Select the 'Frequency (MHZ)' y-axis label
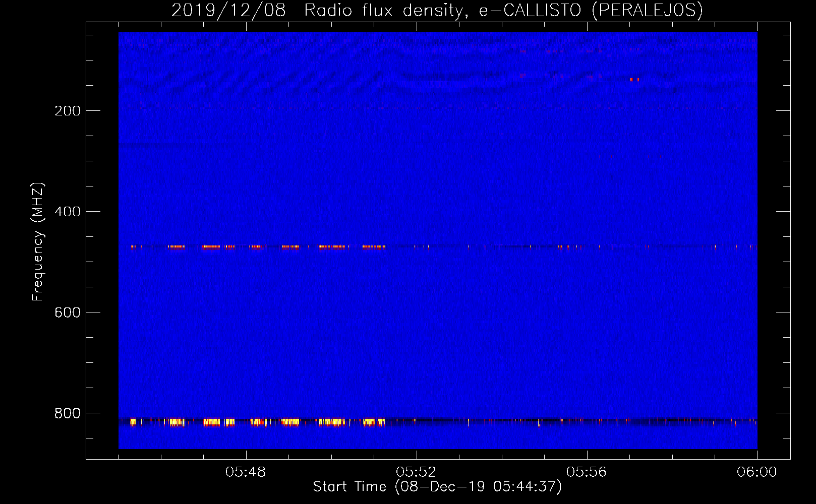This screenshot has height=504, width=816. click(x=38, y=242)
